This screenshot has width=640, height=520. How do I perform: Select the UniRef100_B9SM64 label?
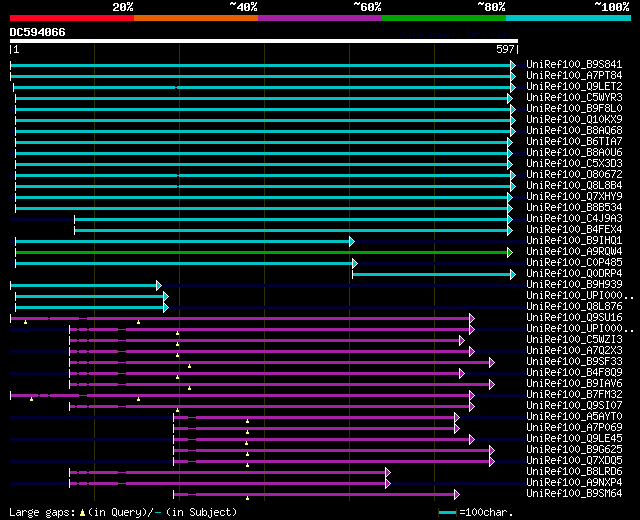(574, 494)
